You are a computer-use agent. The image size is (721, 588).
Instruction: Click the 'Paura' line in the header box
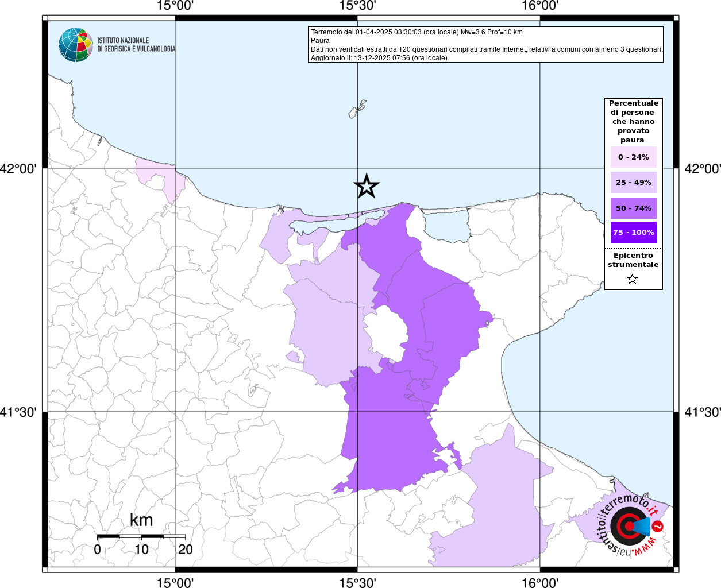pos(320,41)
